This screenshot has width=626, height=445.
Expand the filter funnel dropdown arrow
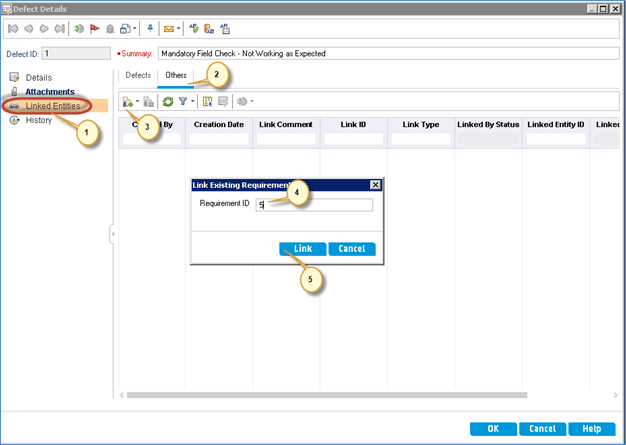(x=193, y=101)
